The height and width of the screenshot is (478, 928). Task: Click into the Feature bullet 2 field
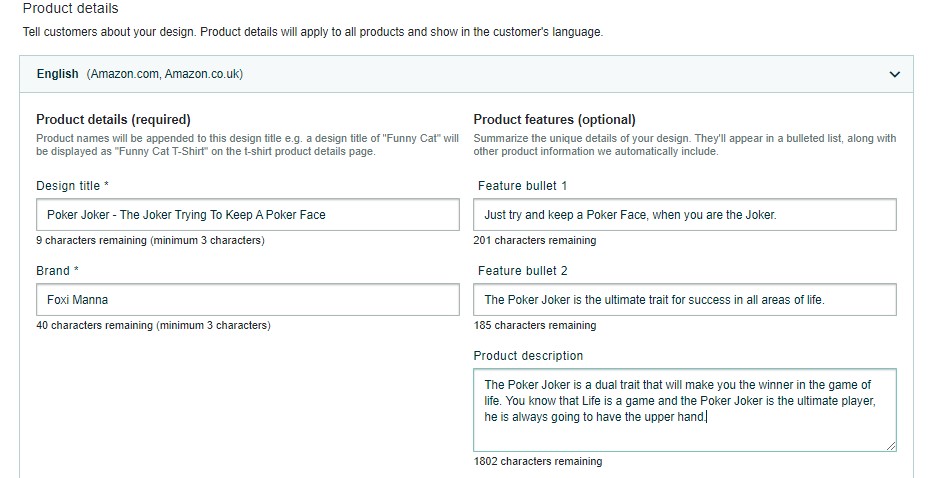click(x=685, y=299)
